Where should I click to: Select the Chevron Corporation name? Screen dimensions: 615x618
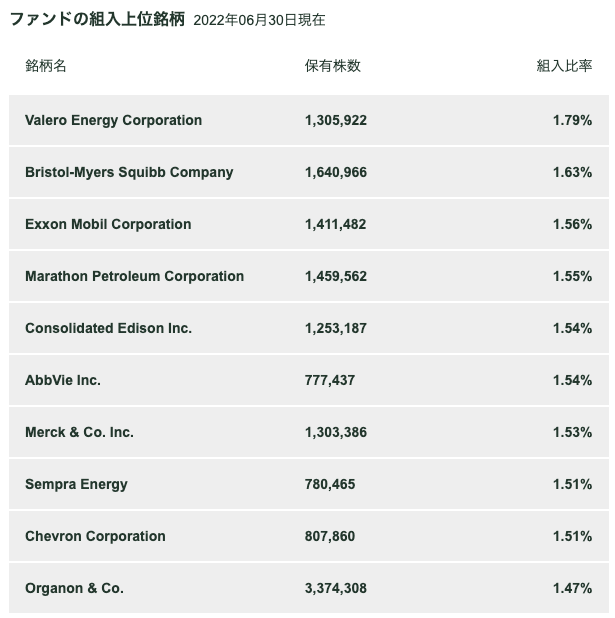click(x=95, y=536)
